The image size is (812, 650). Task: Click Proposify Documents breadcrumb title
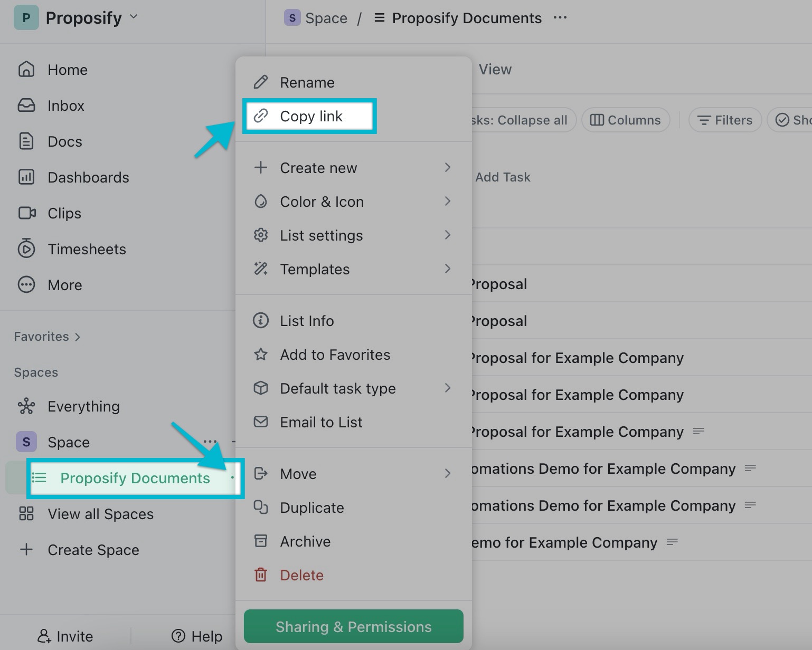click(x=467, y=18)
